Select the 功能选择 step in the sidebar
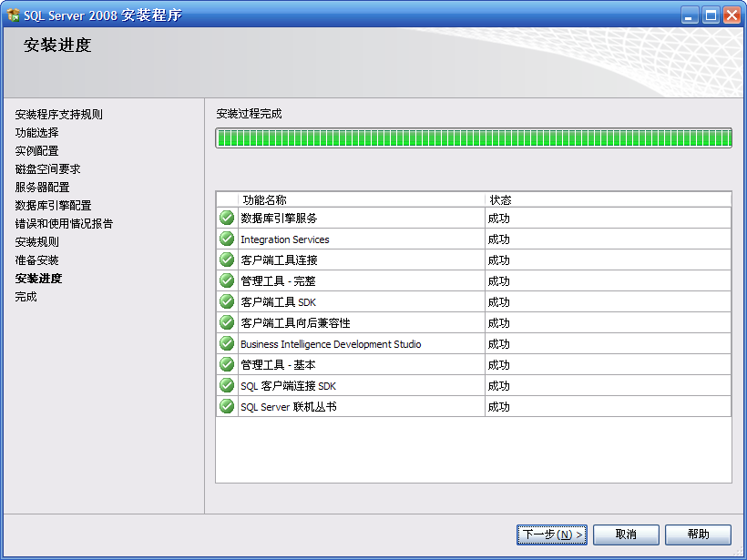Image resolution: width=747 pixels, height=560 pixels. (x=36, y=133)
